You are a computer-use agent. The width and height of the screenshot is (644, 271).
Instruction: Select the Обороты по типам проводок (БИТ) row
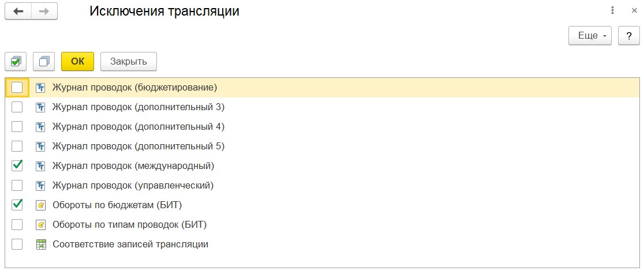[x=129, y=225]
